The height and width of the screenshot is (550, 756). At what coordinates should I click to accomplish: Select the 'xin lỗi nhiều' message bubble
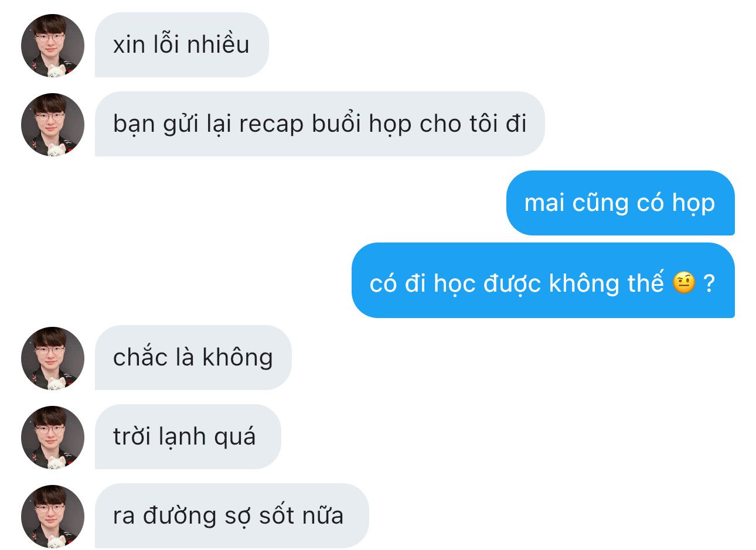tap(182, 45)
